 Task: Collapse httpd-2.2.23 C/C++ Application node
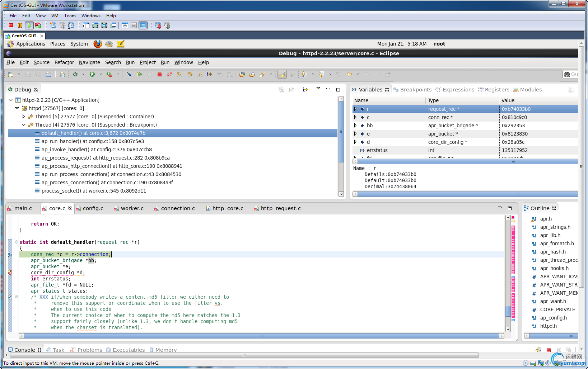10,100
